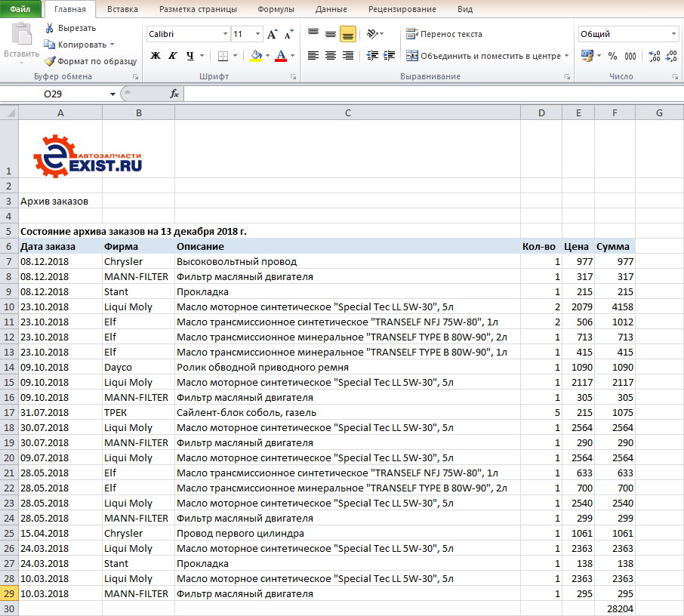The width and height of the screenshot is (684, 616).
Task: Toggle underline (Ч) formatting
Action: coord(189,55)
